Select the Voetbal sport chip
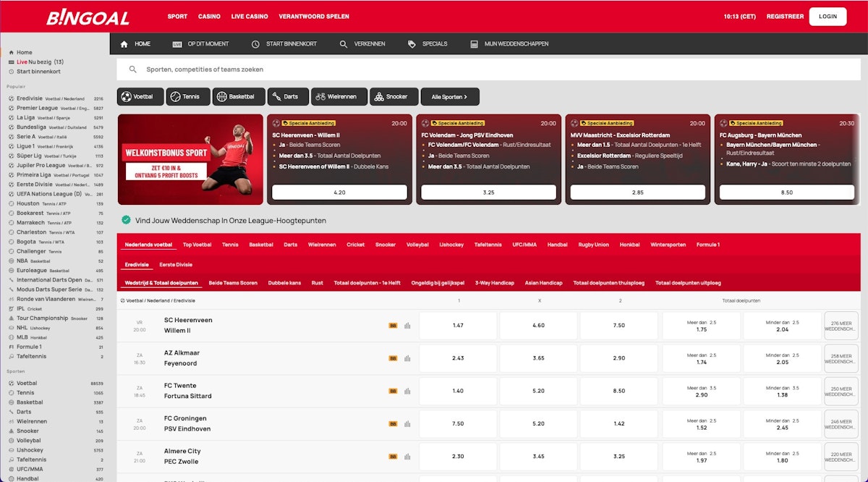868x482 pixels. (140, 96)
